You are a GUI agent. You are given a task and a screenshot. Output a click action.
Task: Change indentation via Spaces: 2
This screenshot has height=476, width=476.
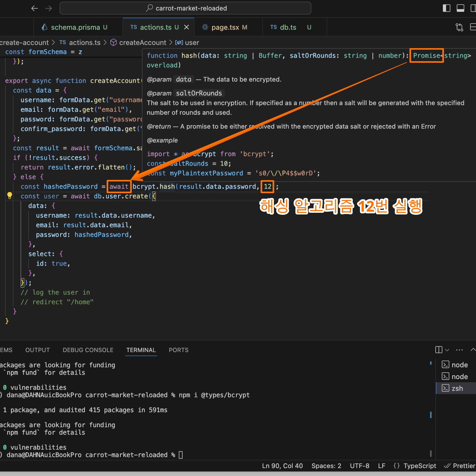coord(326,466)
